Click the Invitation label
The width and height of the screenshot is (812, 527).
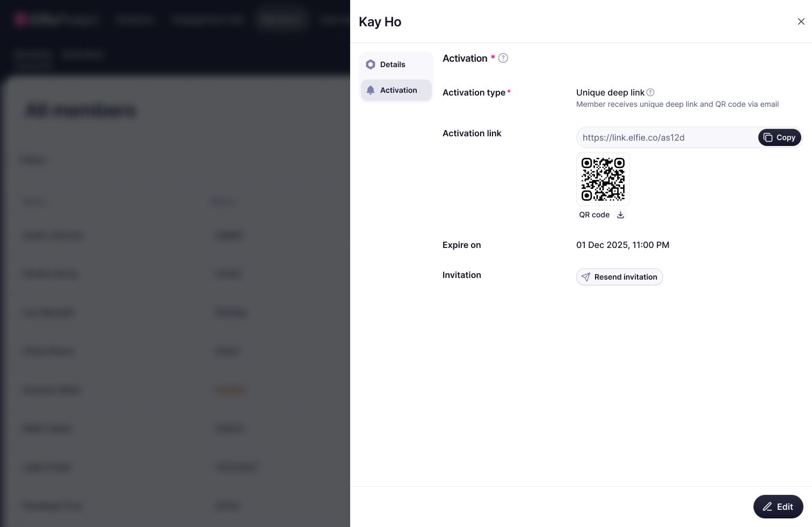click(462, 275)
